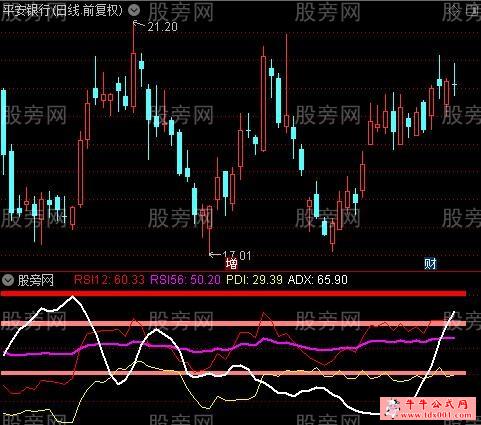481x425 pixels.
Task: Click the 财 financial report marker
Action: click(x=430, y=264)
